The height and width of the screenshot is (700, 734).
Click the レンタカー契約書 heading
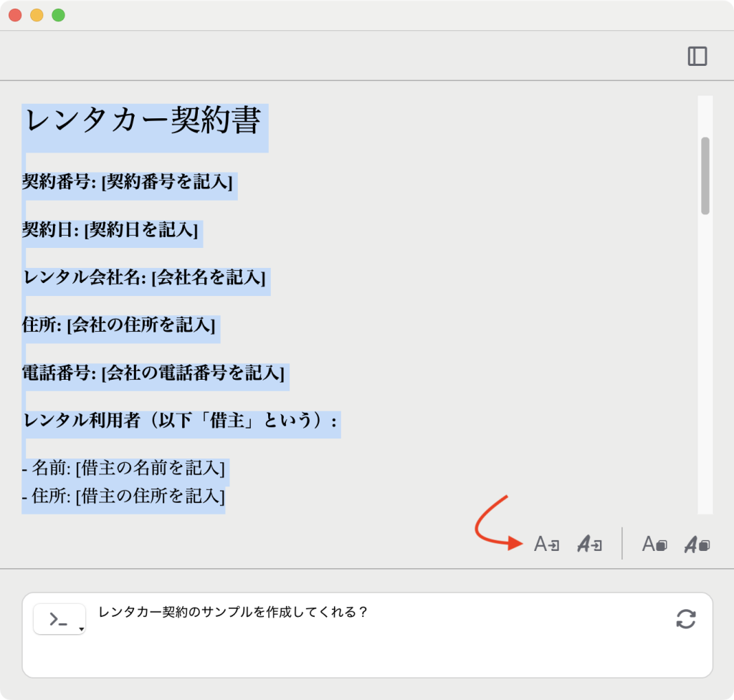[x=142, y=120]
